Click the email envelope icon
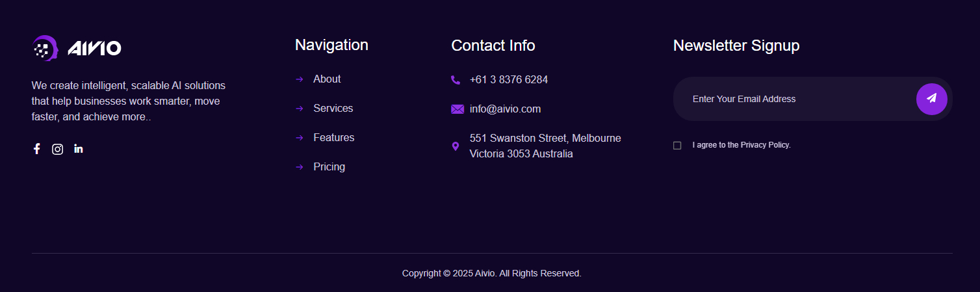 tap(458, 109)
